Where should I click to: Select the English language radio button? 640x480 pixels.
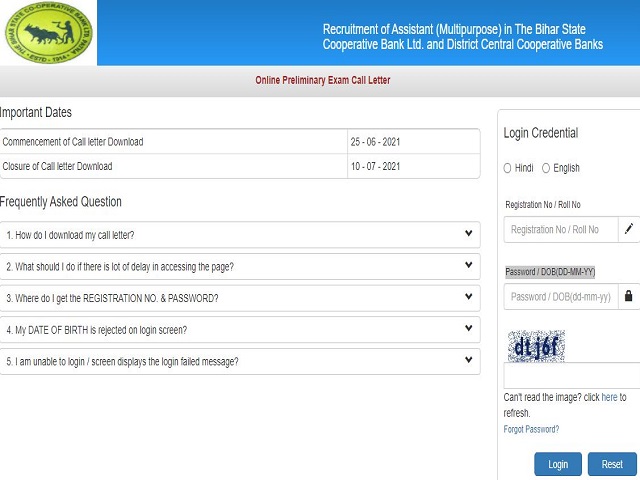(x=546, y=168)
